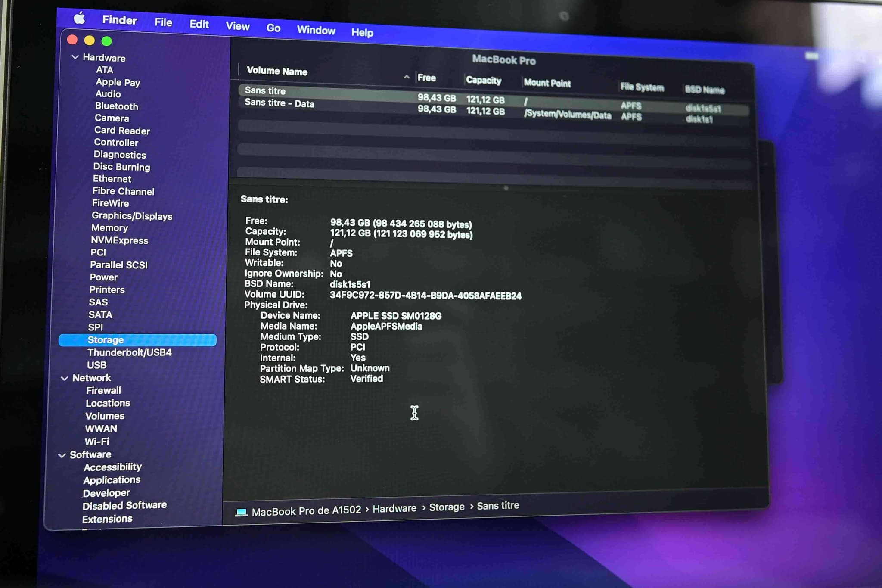This screenshot has height=588, width=882.
Task: Select Memory in the sidebar
Action: tap(109, 228)
